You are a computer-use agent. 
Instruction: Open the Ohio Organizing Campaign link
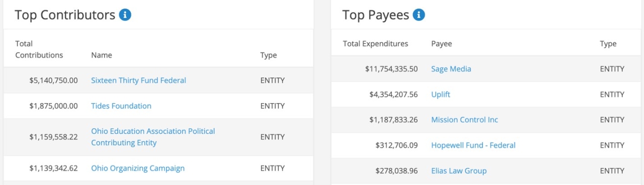pyautogui.click(x=138, y=168)
